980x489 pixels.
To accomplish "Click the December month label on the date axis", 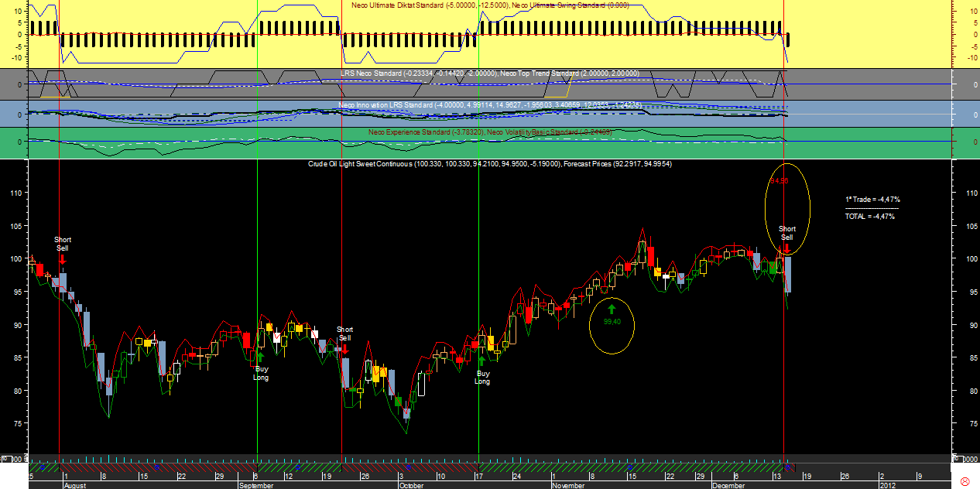I will 729,485.
